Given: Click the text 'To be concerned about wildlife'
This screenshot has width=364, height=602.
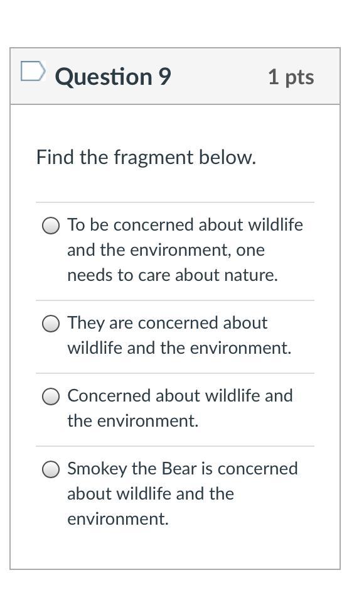Looking at the screenshot, I should coord(185,225).
